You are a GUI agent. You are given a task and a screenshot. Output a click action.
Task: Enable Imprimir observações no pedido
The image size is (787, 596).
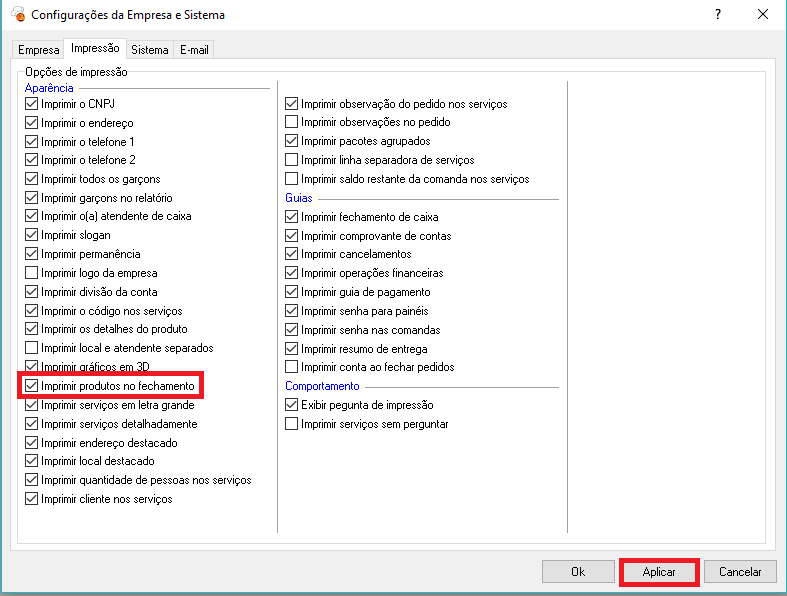[x=292, y=122]
